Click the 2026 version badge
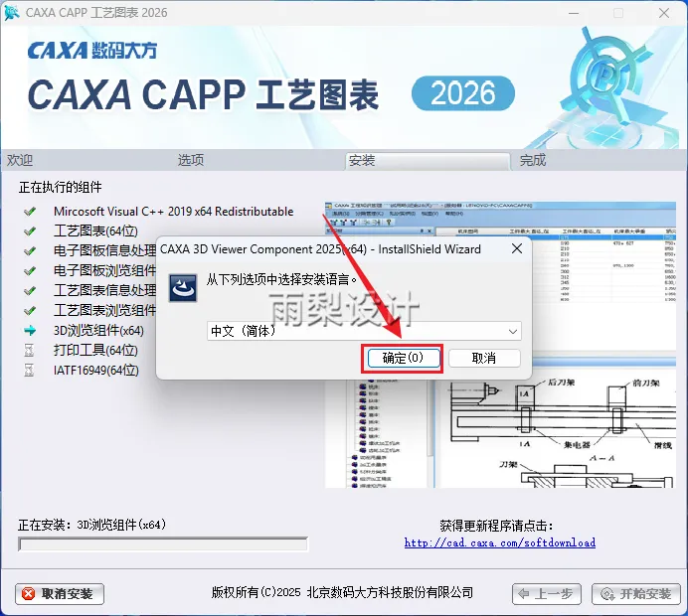This screenshot has width=688, height=616. click(x=463, y=93)
